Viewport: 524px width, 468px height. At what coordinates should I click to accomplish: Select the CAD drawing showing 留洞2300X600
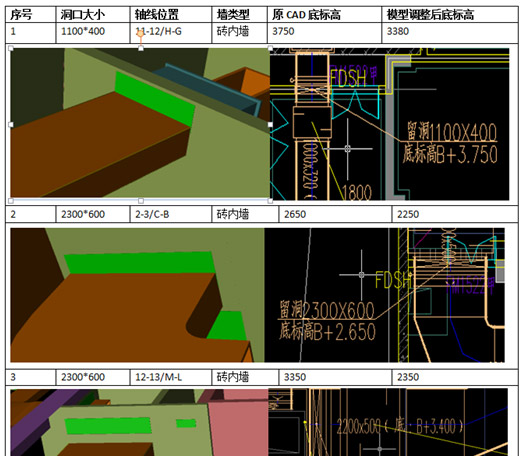point(385,295)
